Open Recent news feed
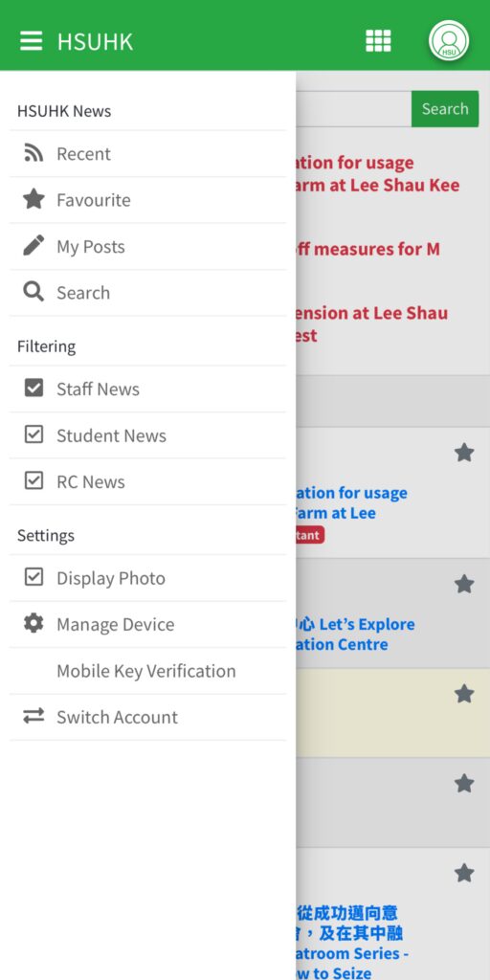The image size is (490, 980). tap(148, 154)
